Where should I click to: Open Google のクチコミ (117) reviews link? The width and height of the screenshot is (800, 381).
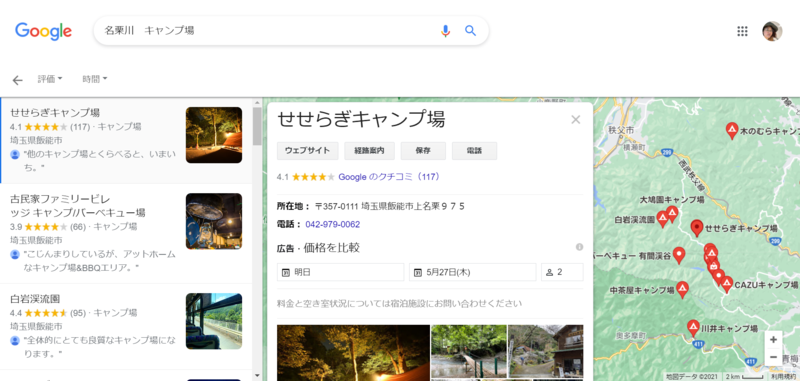(x=389, y=177)
